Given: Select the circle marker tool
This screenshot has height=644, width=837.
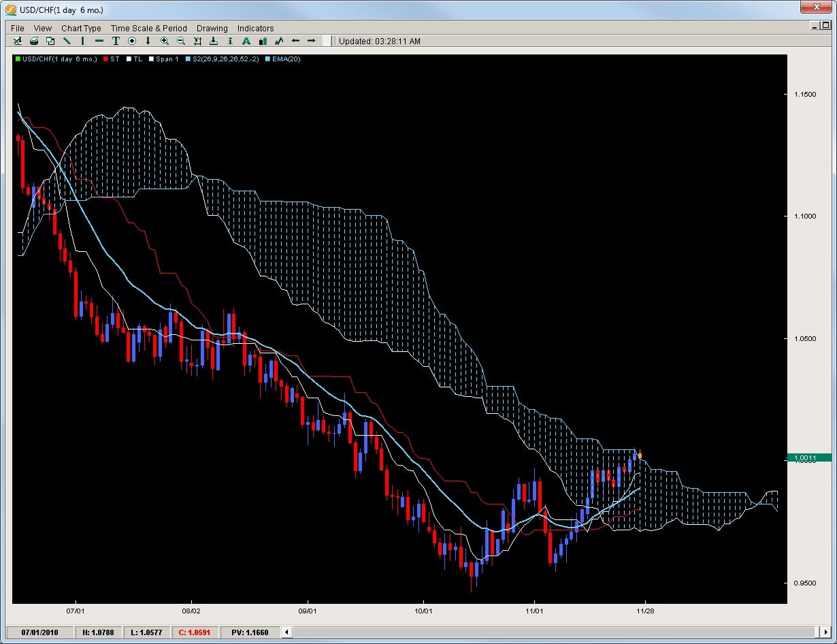Looking at the screenshot, I should pos(132,41).
